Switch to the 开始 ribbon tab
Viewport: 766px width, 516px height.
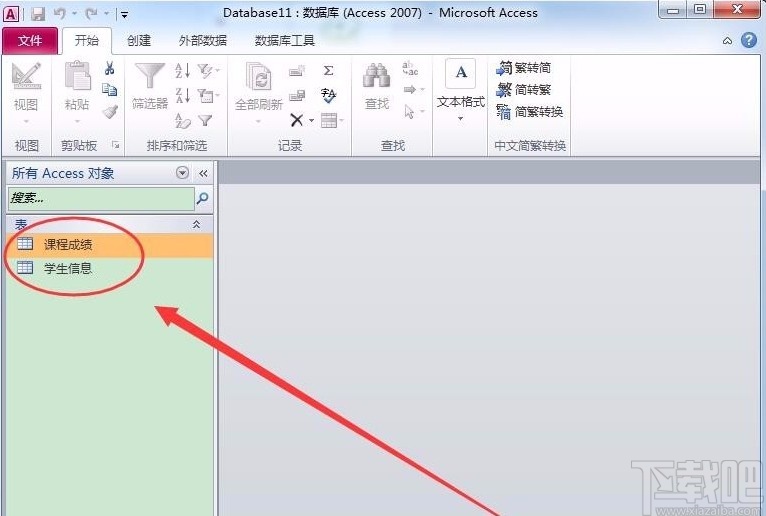pyautogui.click(x=86, y=41)
